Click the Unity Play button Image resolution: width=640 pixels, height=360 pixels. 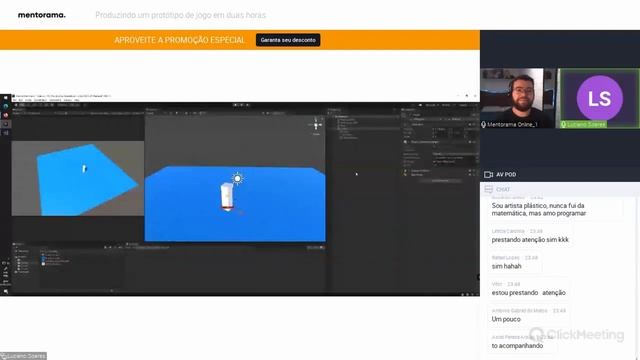pos(236,105)
